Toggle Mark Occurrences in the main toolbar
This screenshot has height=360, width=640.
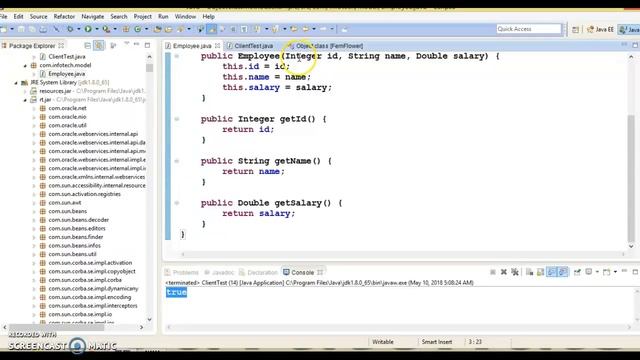pyautogui.click(x=211, y=29)
